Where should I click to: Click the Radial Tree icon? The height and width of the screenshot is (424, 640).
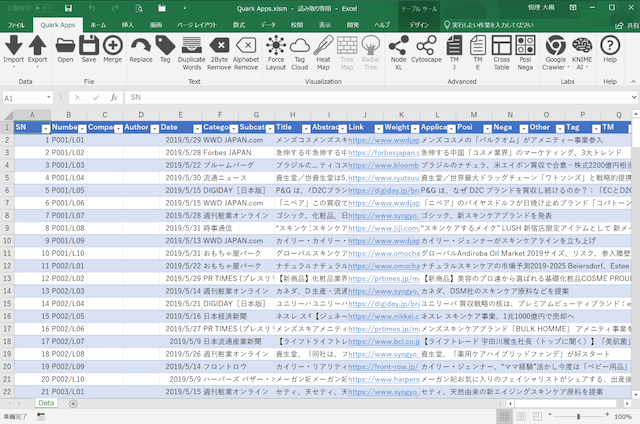371,45
